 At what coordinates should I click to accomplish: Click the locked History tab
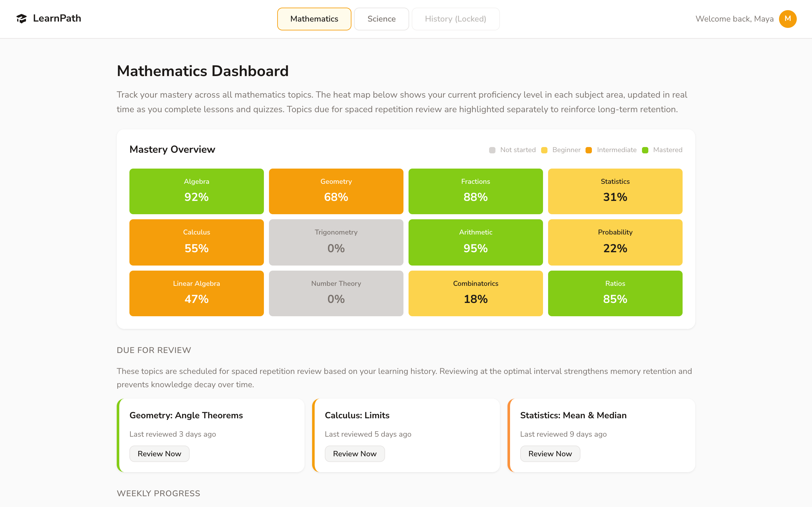(x=455, y=19)
